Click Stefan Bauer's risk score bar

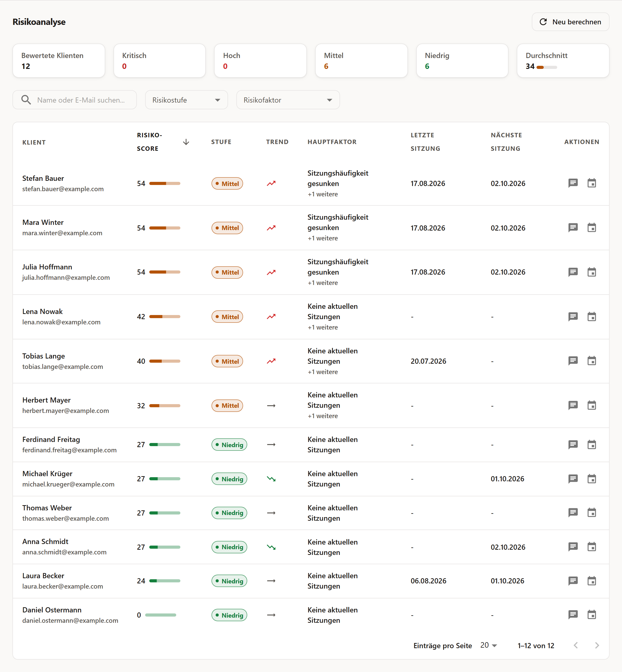tap(165, 183)
